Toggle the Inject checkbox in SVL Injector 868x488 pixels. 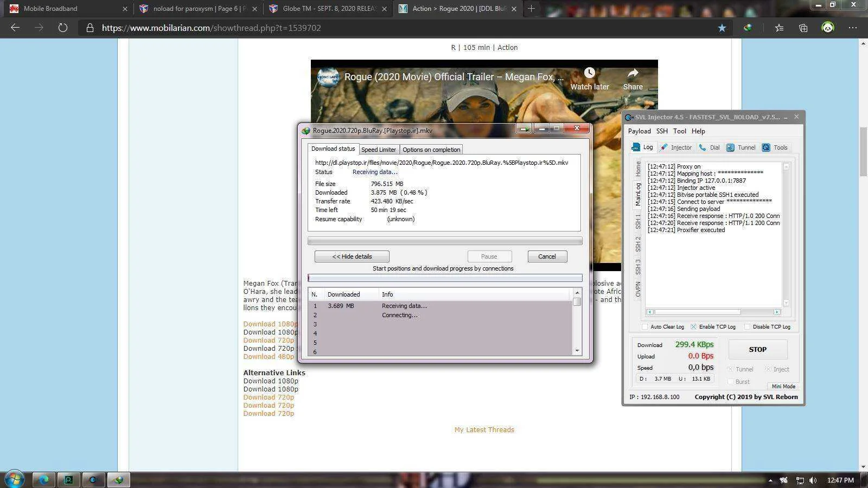coord(768,369)
